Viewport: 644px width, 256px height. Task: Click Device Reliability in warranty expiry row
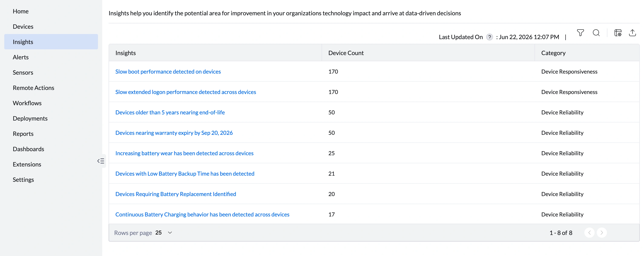tap(562, 133)
